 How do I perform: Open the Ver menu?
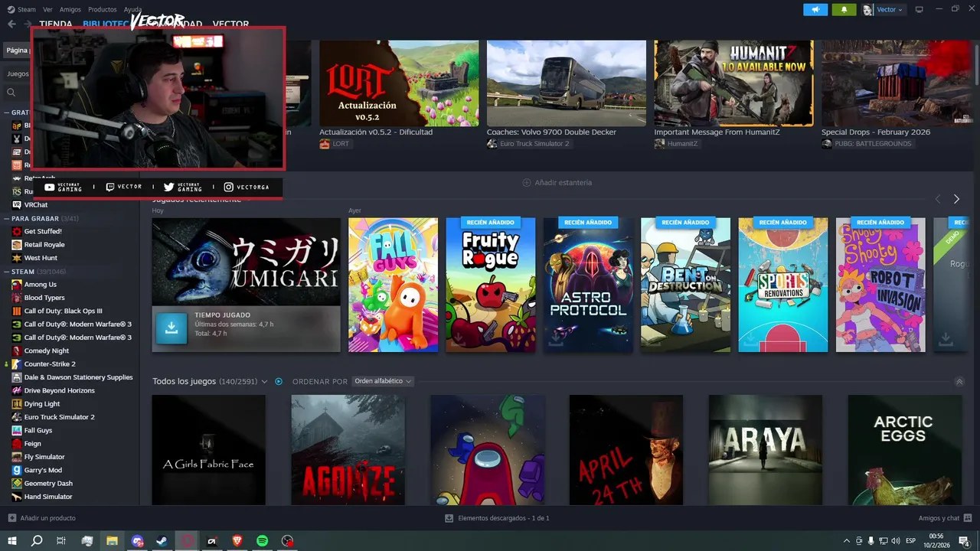(47, 9)
